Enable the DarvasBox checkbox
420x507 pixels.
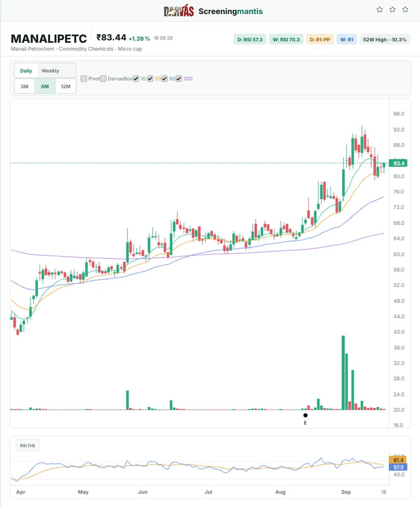point(103,79)
